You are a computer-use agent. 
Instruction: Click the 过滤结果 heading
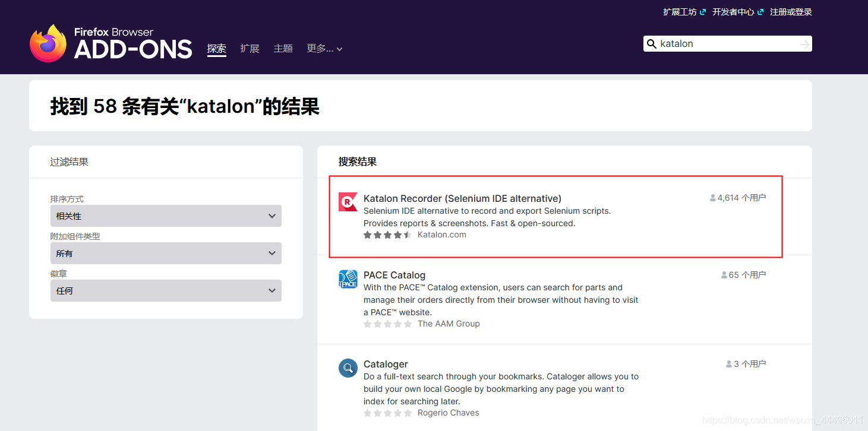pos(70,162)
